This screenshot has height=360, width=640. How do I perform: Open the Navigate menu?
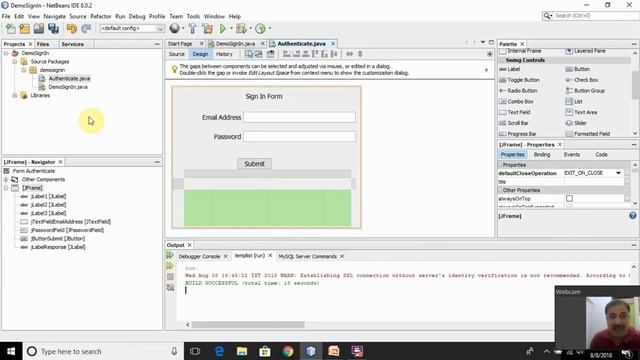click(54, 16)
